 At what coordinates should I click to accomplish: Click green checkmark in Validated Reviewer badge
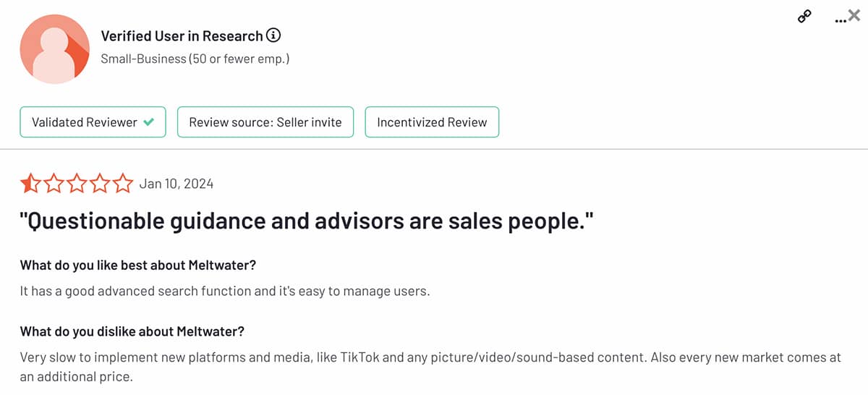coord(149,122)
